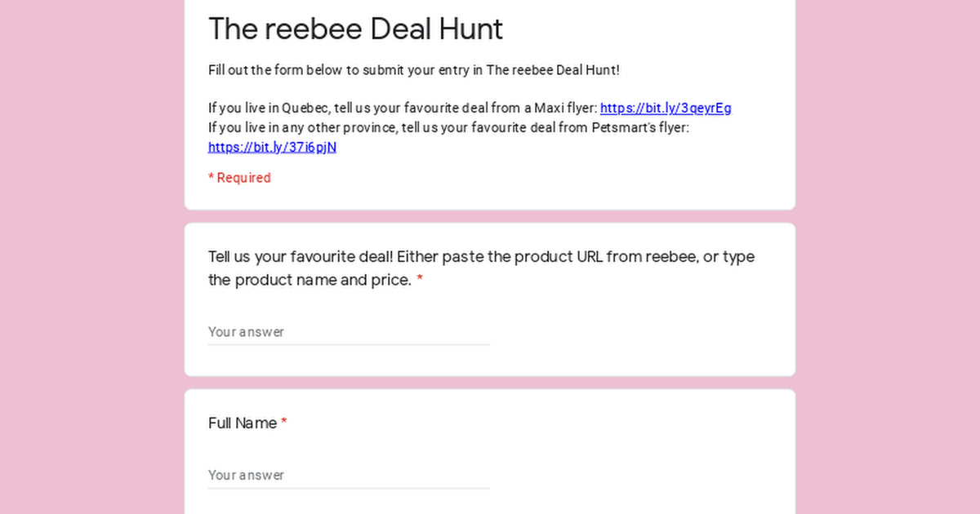Click the asterisk after product name and price
Viewport: 980px width, 514px height.
(x=420, y=280)
